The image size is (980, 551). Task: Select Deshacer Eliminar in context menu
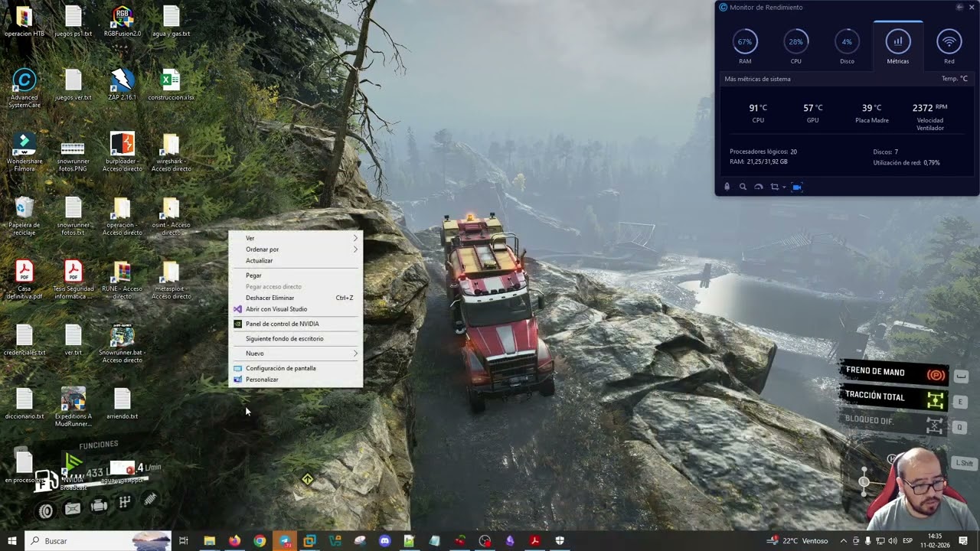pos(296,298)
